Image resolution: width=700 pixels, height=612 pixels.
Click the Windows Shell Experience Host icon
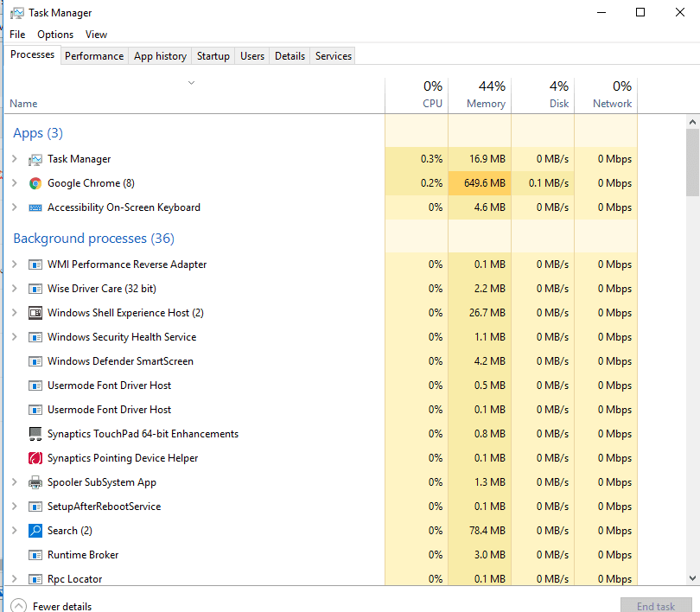[35, 313]
